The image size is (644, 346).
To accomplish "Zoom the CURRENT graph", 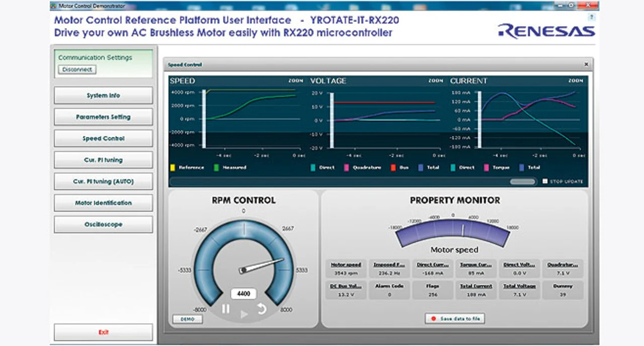I will [x=576, y=81].
